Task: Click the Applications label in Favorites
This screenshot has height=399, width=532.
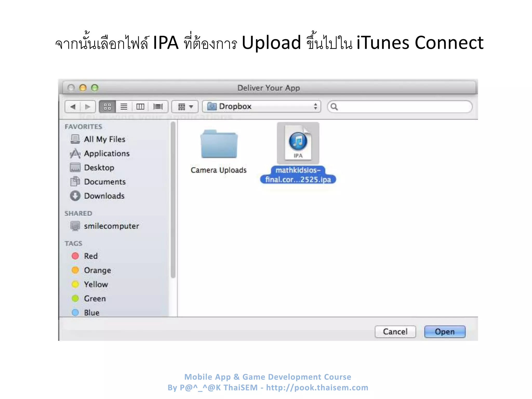Action: [107, 154]
